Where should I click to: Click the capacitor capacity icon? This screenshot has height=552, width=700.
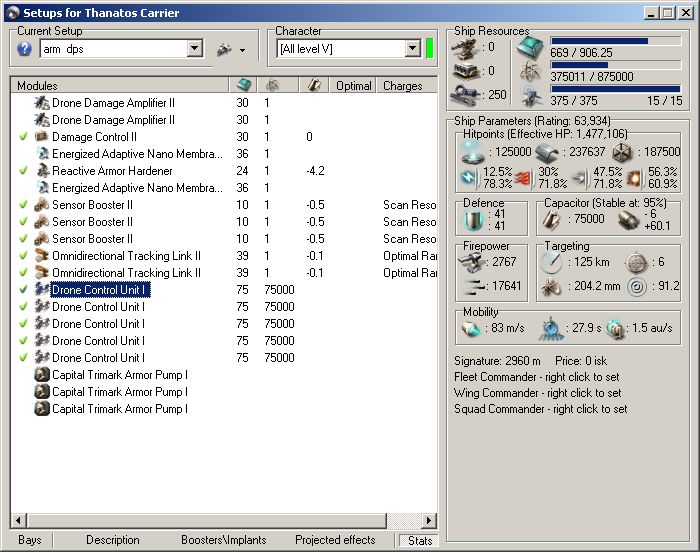(x=553, y=220)
